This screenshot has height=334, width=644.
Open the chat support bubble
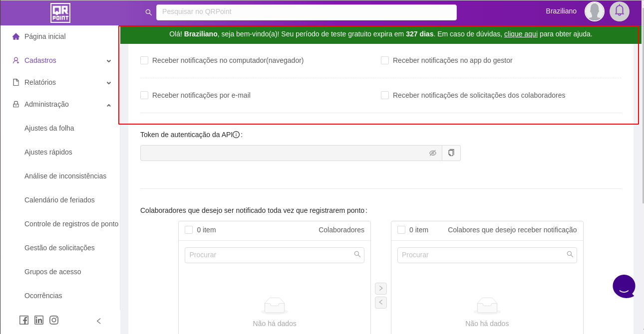click(624, 287)
